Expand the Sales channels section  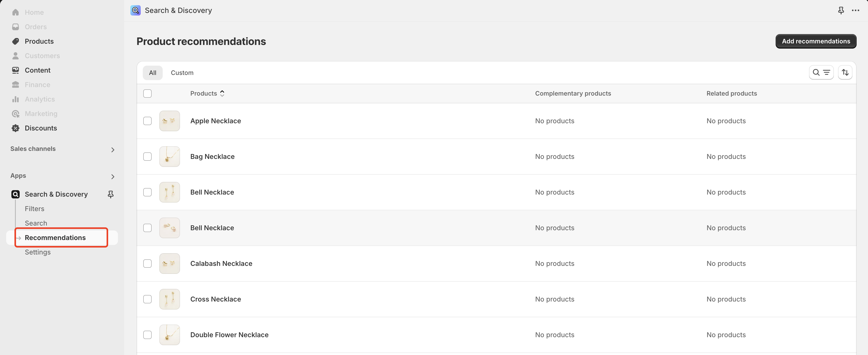pyautogui.click(x=113, y=149)
